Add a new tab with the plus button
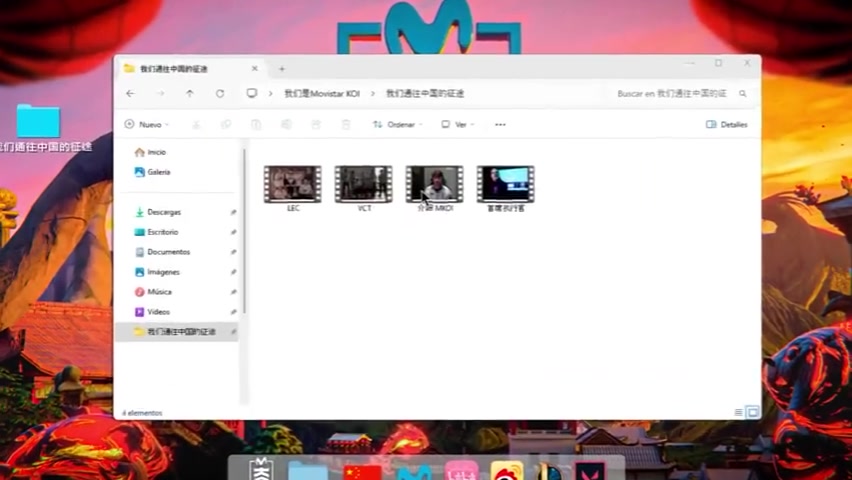The image size is (852, 480). [282, 69]
